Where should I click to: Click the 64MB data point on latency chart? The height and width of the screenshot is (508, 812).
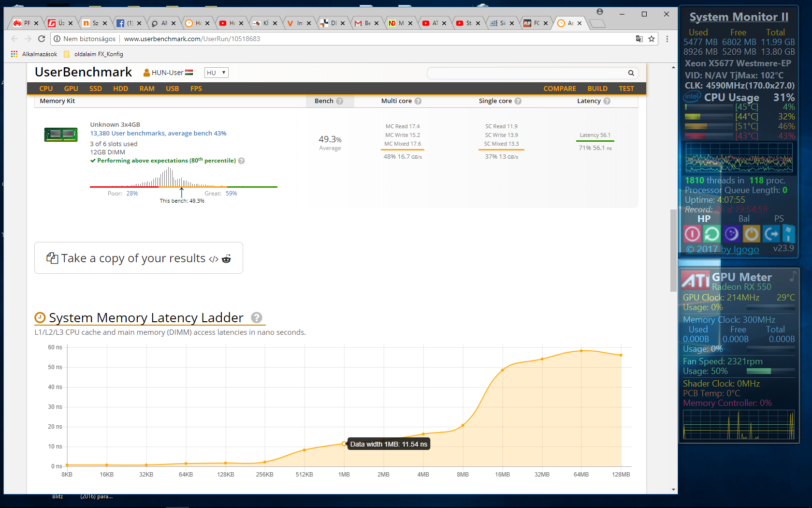click(581, 351)
